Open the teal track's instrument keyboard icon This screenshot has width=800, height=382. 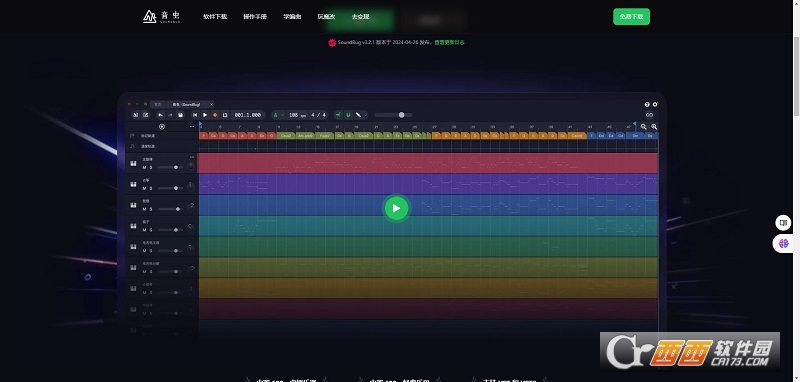tap(133, 226)
